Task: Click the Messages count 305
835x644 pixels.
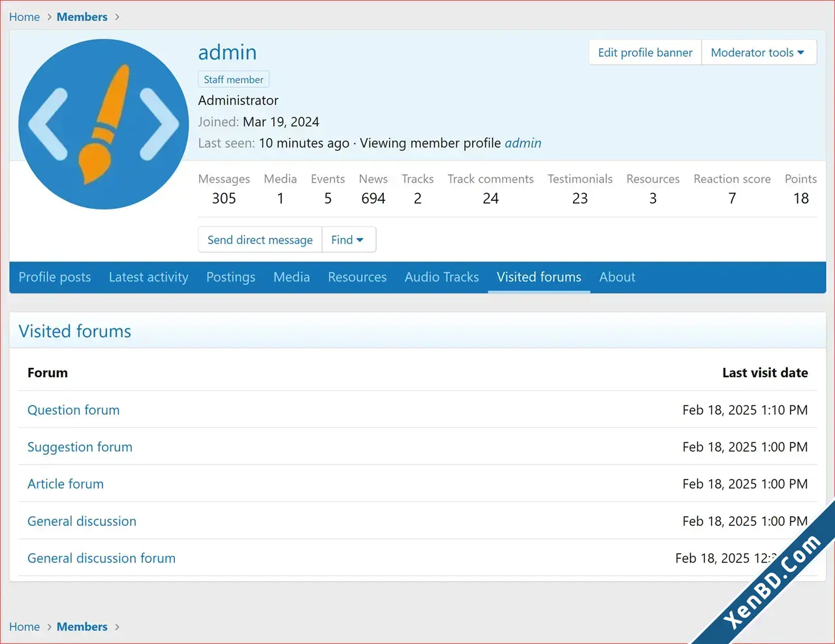Action: 224,198
